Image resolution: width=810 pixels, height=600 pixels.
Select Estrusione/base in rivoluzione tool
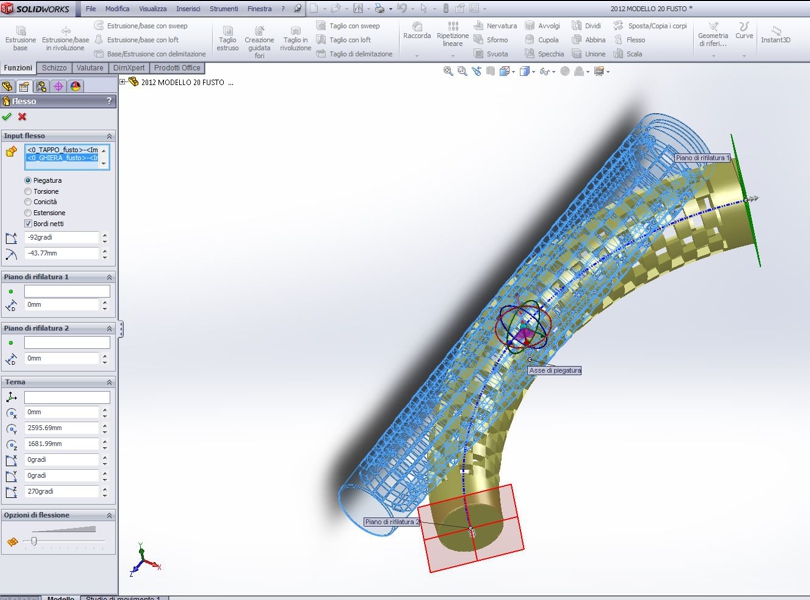pyautogui.click(x=65, y=38)
